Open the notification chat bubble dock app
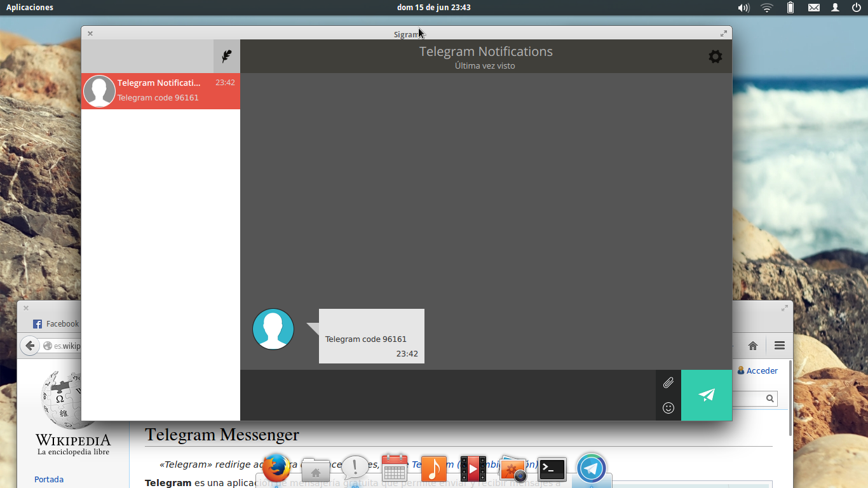 click(355, 469)
